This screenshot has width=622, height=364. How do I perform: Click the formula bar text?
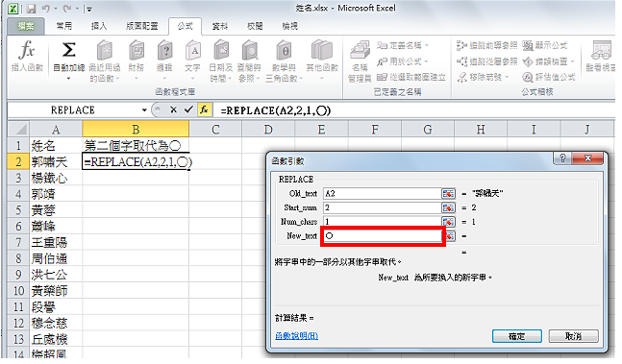pyautogui.click(x=276, y=110)
